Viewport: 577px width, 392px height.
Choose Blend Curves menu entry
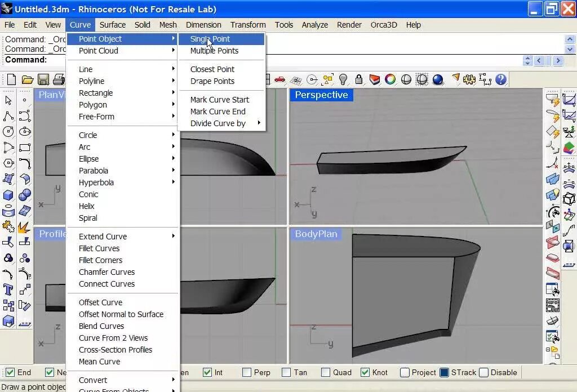tap(123, 326)
